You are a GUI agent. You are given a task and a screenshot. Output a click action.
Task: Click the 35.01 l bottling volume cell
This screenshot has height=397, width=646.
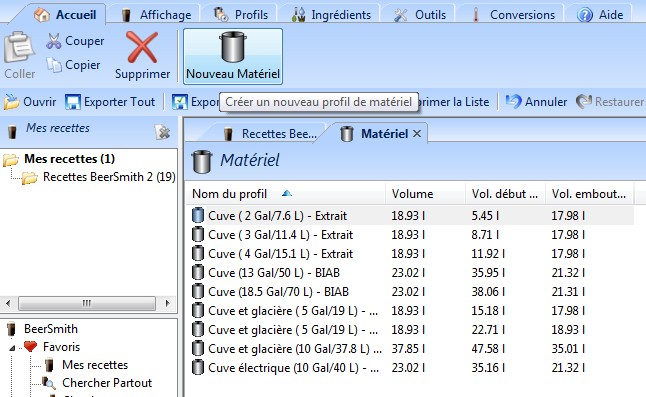tap(568, 349)
